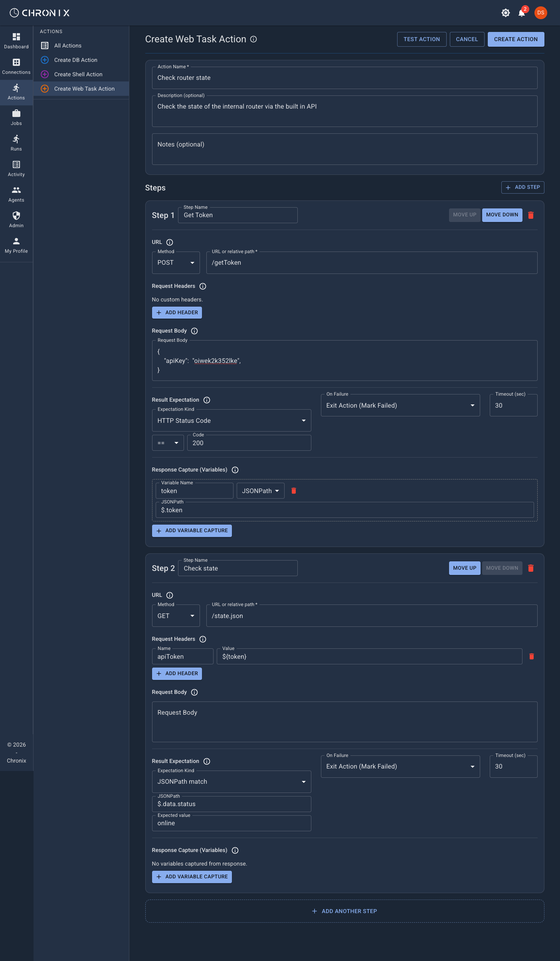The image size is (560, 961).
Task: Select Create DB Action
Action: (81, 60)
